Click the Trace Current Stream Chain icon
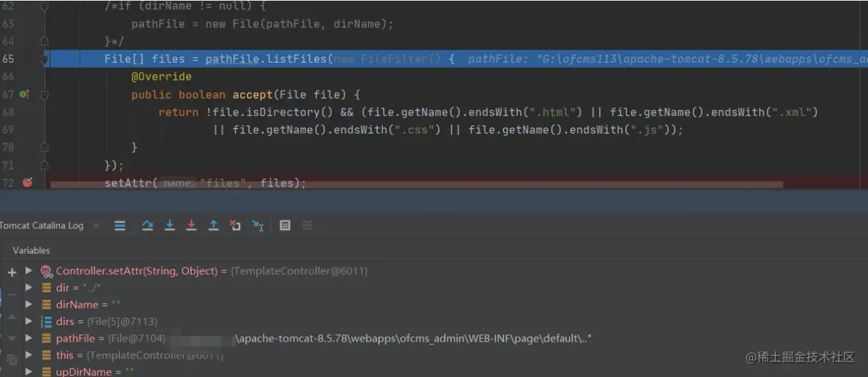Viewport: 868px width, 377px height. (x=307, y=226)
